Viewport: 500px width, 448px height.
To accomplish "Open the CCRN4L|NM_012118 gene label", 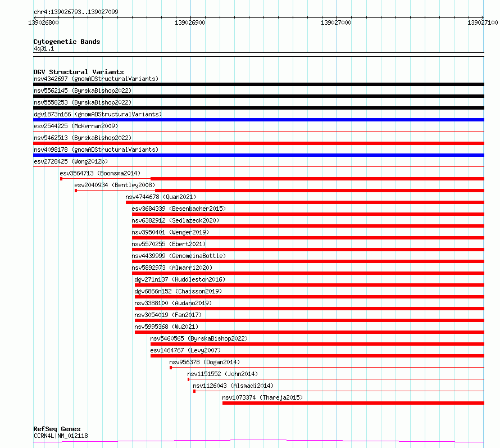I will click(x=61, y=436).
